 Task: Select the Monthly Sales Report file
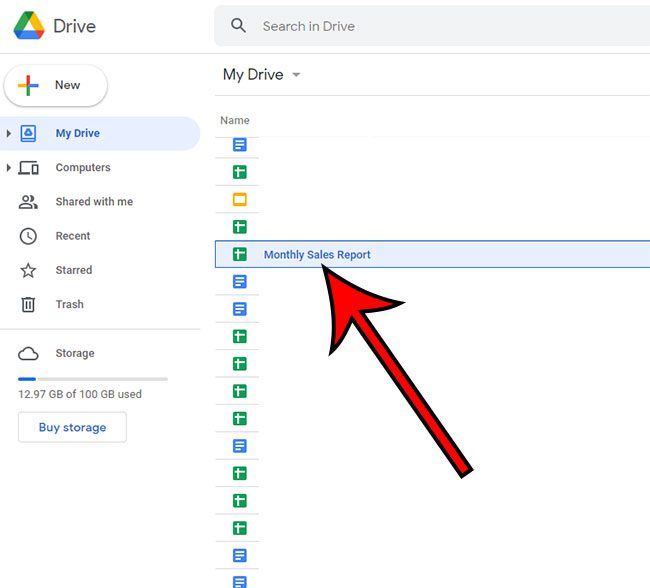pyautogui.click(x=317, y=255)
